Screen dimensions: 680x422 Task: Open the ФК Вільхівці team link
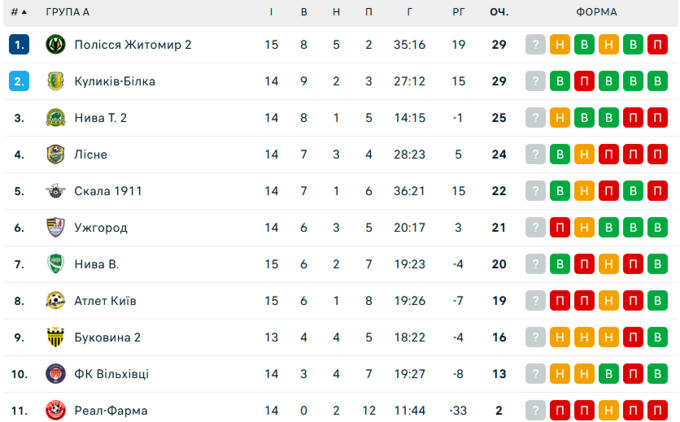click(111, 374)
